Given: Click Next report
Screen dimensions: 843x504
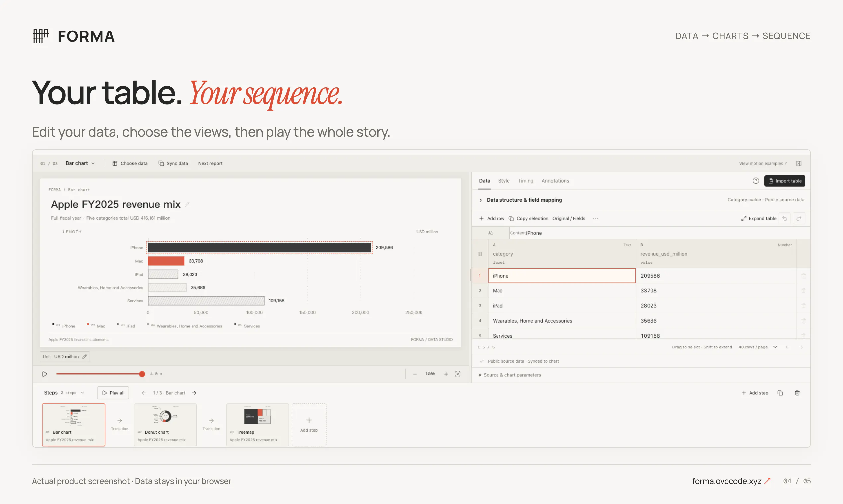Looking at the screenshot, I should tap(210, 163).
